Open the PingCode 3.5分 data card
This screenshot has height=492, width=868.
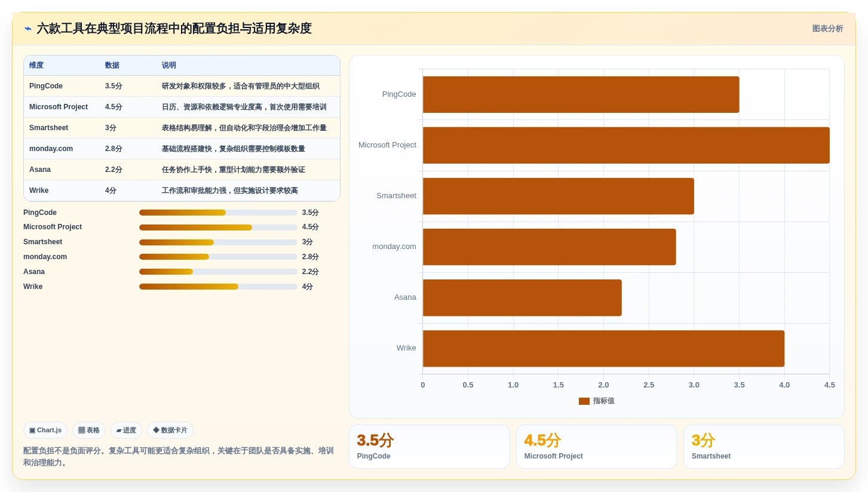pyautogui.click(x=430, y=447)
